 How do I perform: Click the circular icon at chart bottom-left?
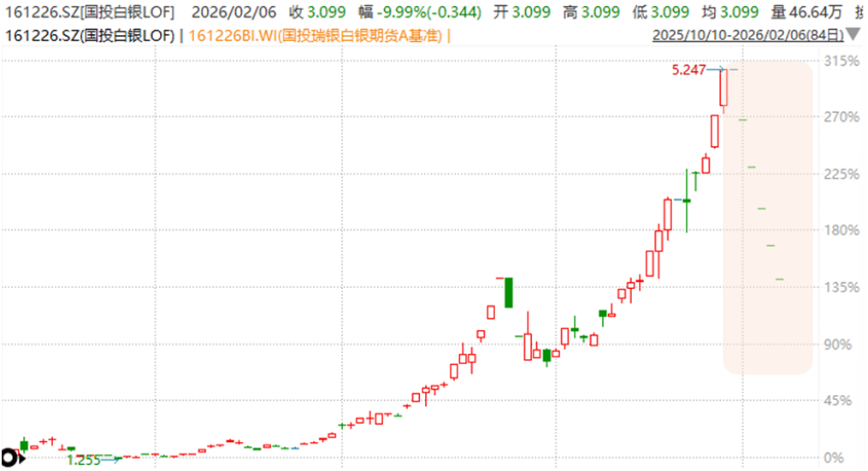pos(9,458)
